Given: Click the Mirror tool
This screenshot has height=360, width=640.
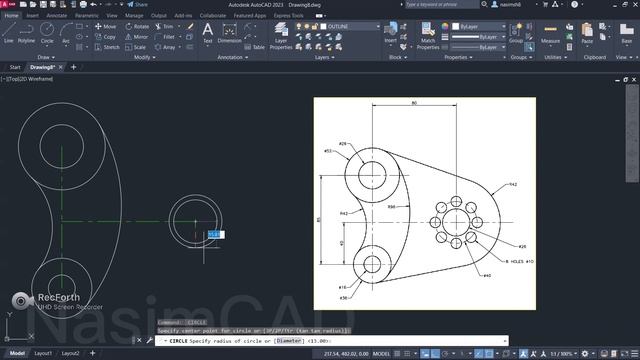Looking at the screenshot, I should click(136, 37).
